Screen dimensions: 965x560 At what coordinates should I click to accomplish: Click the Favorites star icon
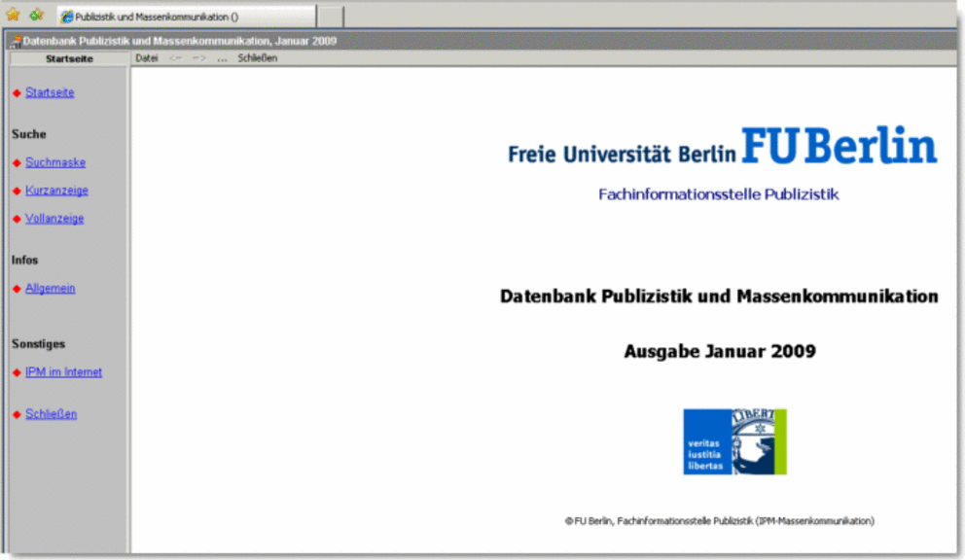(x=13, y=15)
